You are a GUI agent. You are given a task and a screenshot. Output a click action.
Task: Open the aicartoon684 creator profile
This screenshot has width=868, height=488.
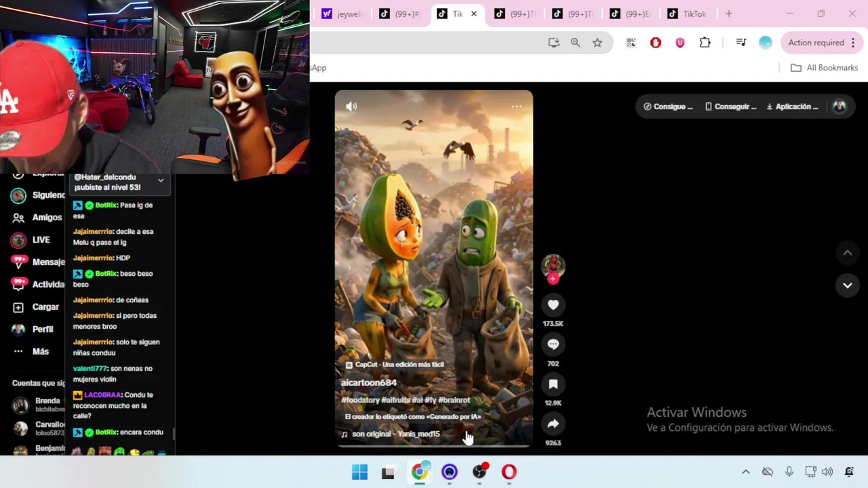[x=369, y=383]
